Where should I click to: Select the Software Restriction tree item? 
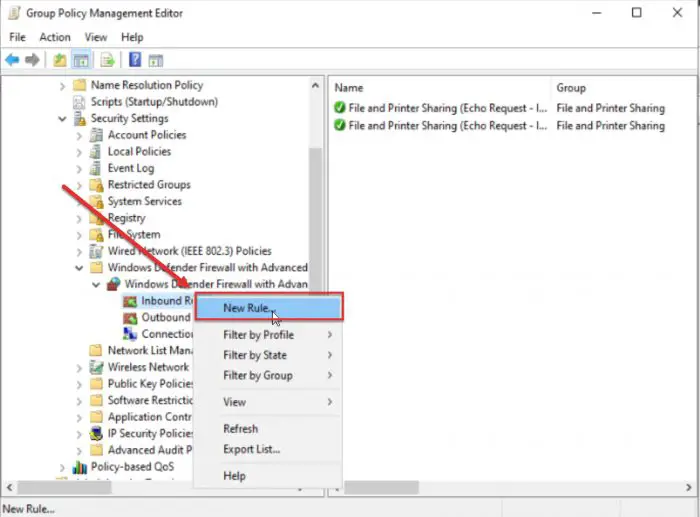(150, 400)
